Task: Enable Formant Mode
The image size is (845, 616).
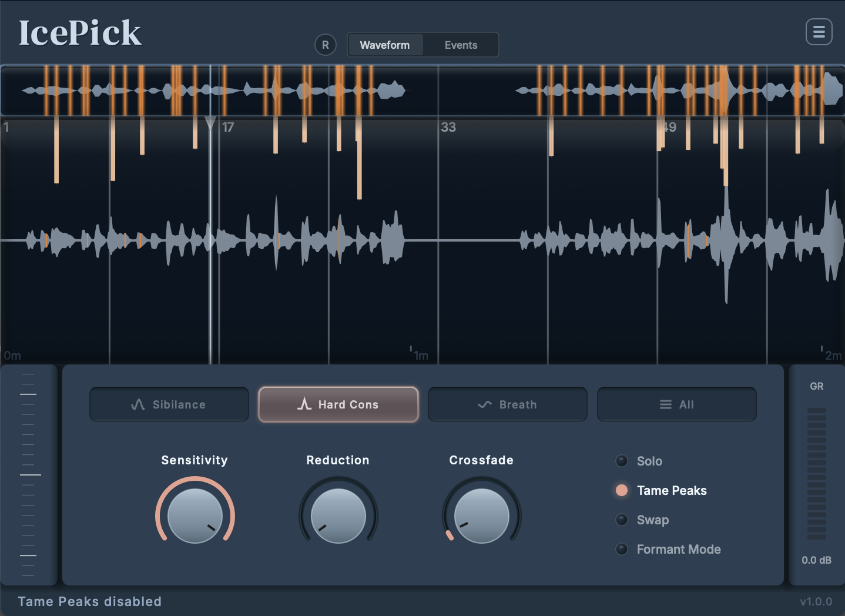Action: pos(668,549)
